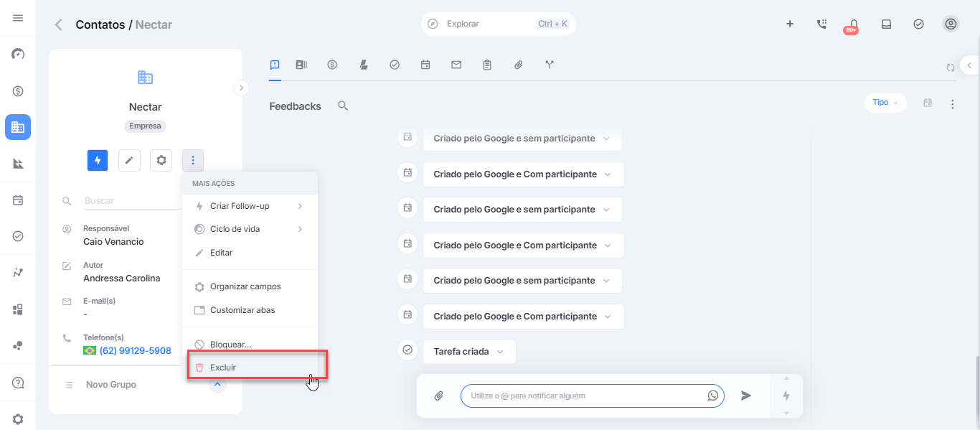This screenshot has height=430, width=980.
Task: Expand the Criar Follow-up submenu
Action: click(x=250, y=206)
